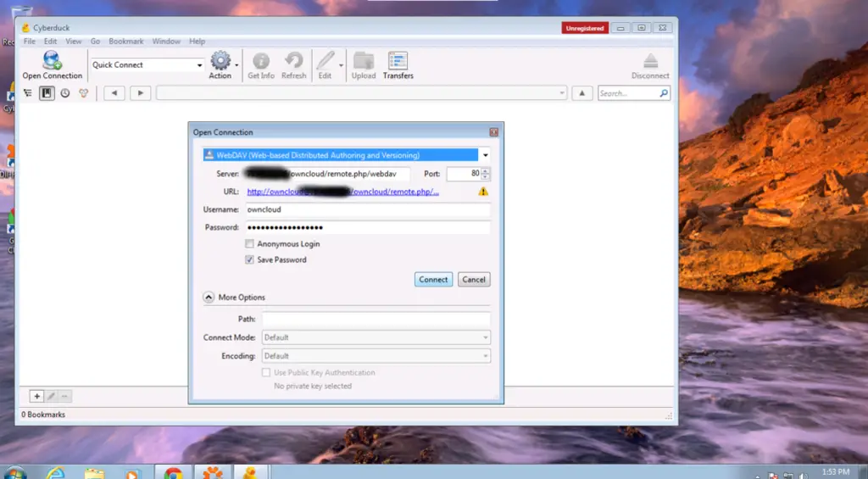868x479 pixels.
Task: Open the Help menu
Action: click(197, 42)
